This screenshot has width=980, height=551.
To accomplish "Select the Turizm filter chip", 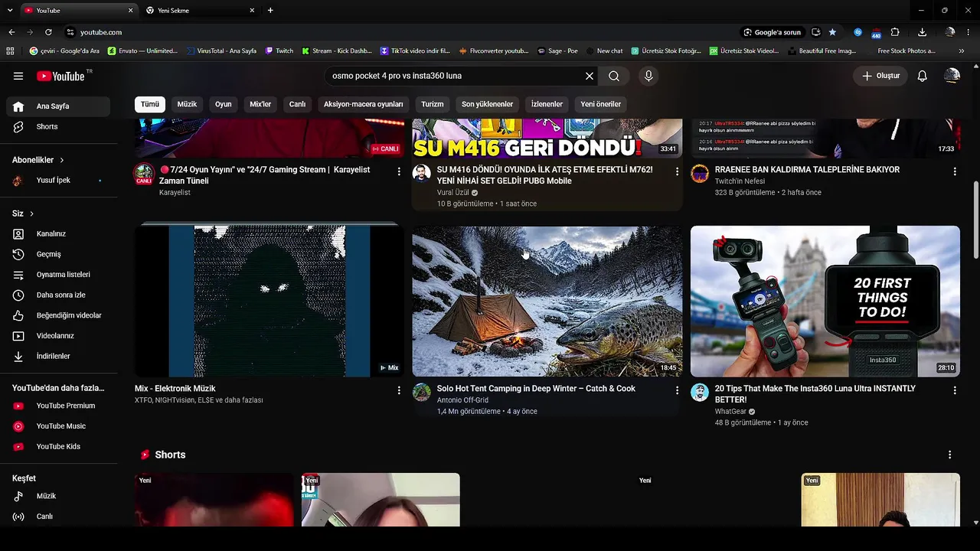I will [433, 104].
